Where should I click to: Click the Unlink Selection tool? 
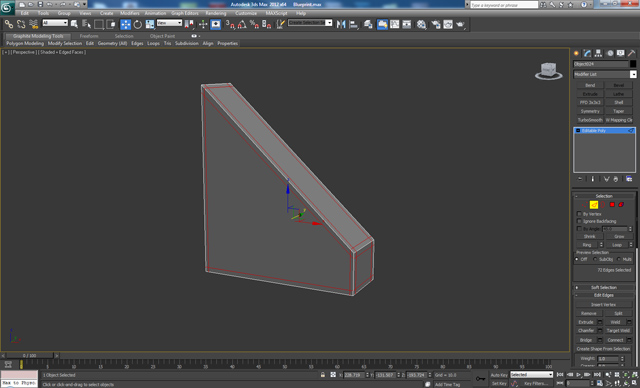click(21, 24)
